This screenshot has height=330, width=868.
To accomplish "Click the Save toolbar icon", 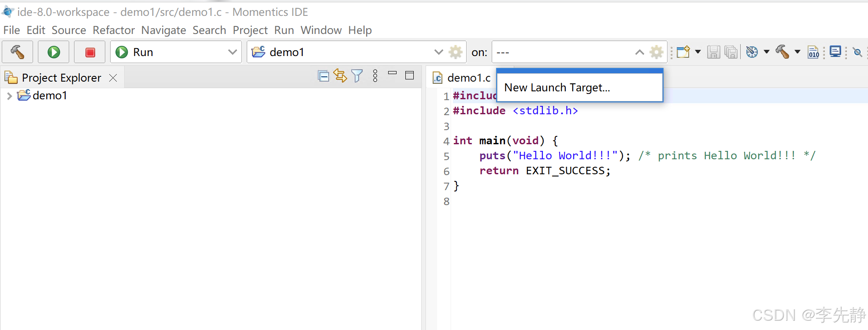I will coord(713,52).
